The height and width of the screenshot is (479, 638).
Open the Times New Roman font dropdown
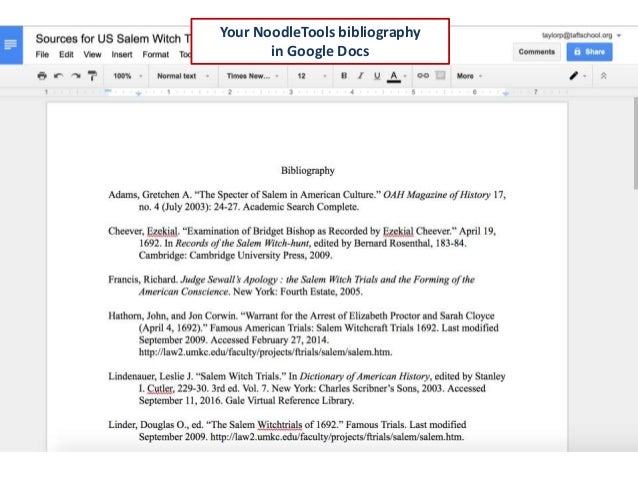[251, 75]
